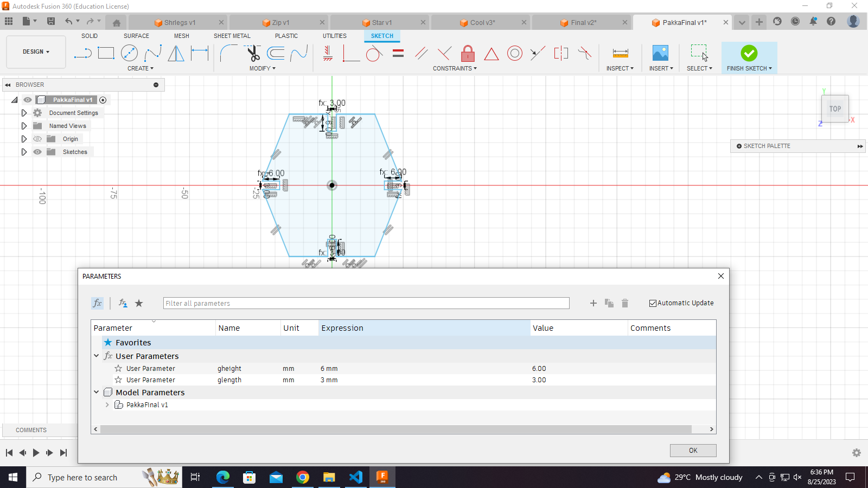Open the Measure tool under Inspect
Screen dimensions: 868x488
tap(619, 53)
